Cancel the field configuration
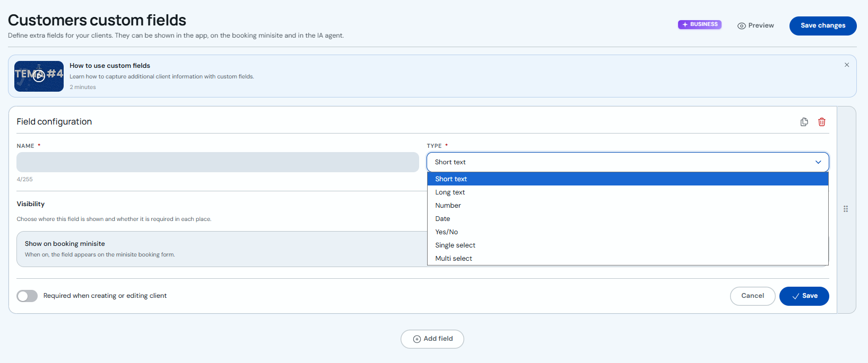Viewport: 868px width, 363px height. [752, 296]
